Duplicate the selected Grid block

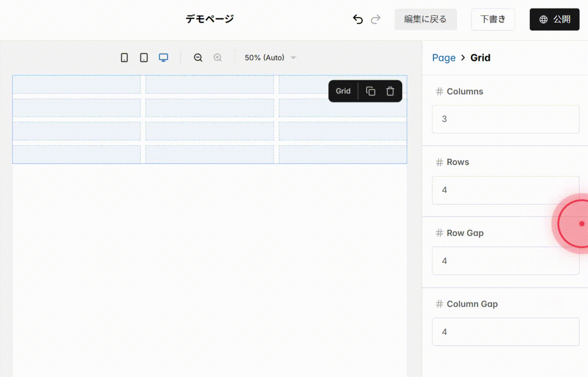[370, 91]
